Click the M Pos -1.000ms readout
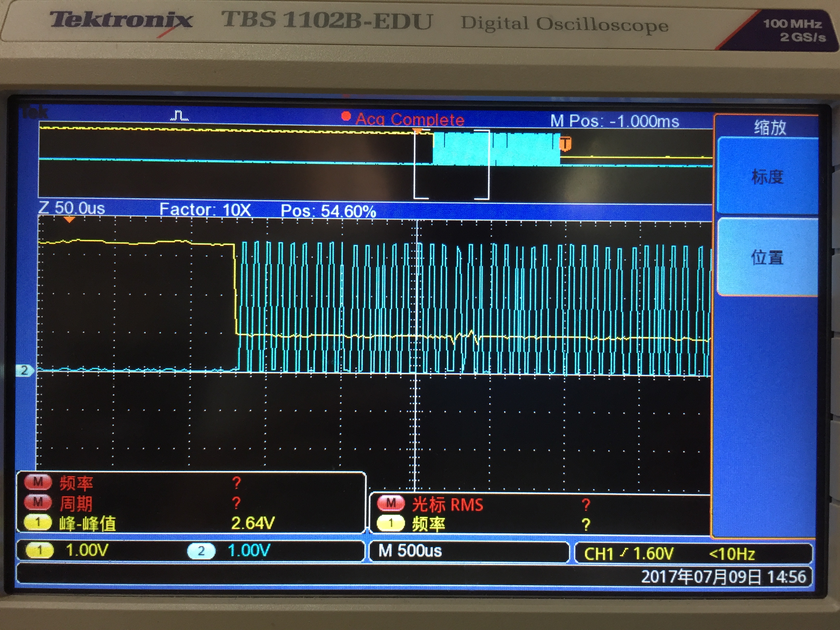 point(615,121)
